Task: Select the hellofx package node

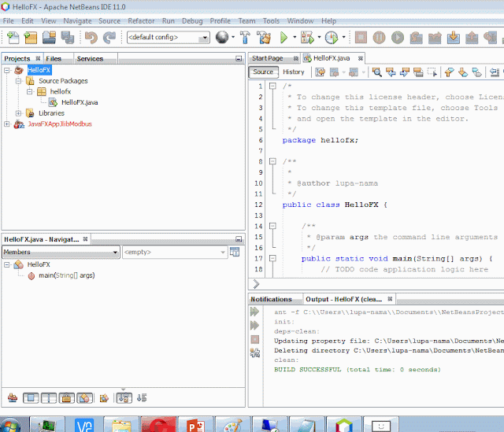Action: coord(61,91)
